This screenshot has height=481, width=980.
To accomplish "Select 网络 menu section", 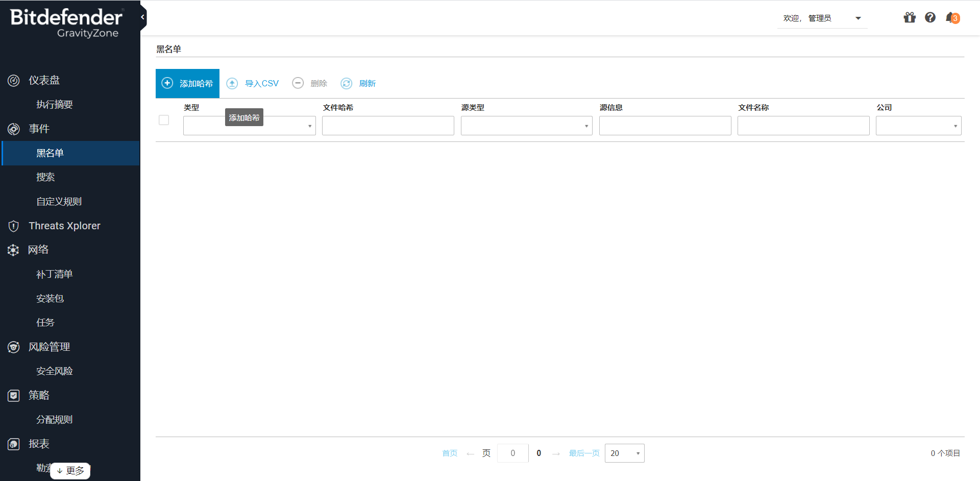I will (38, 250).
